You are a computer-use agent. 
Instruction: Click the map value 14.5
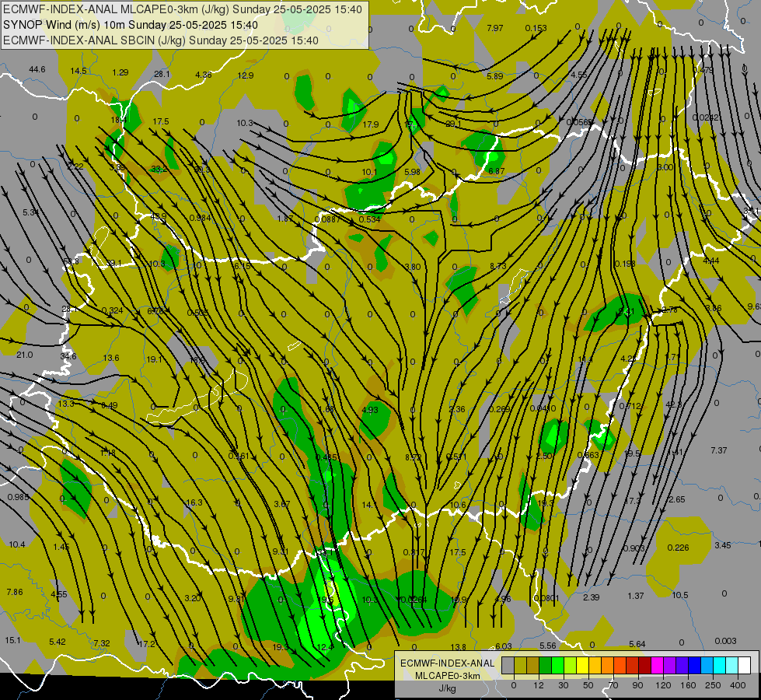click(79, 71)
